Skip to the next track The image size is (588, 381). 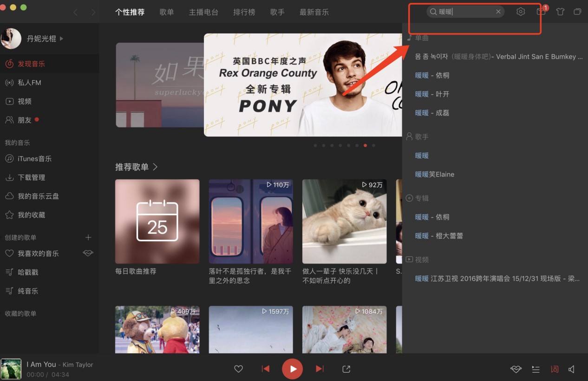(320, 369)
